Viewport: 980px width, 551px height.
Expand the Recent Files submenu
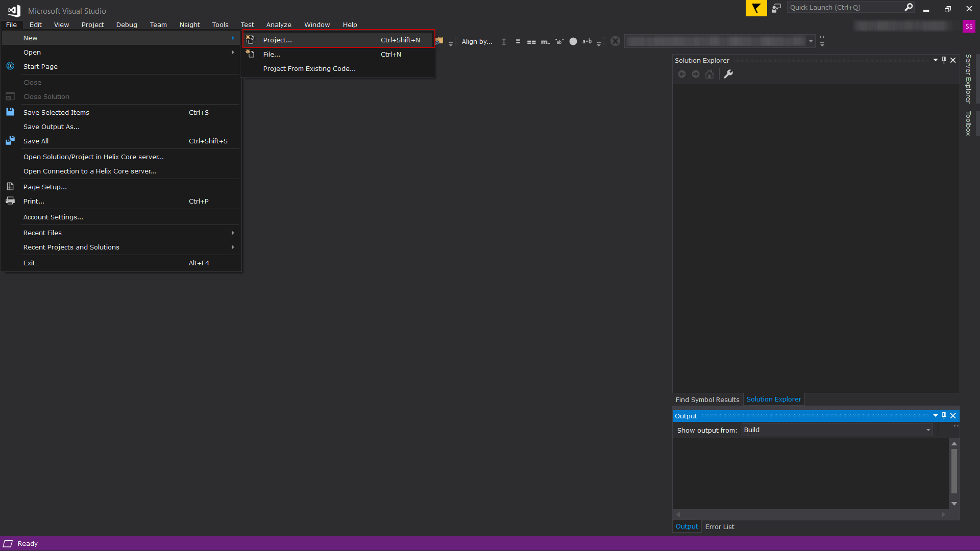point(121,233)
